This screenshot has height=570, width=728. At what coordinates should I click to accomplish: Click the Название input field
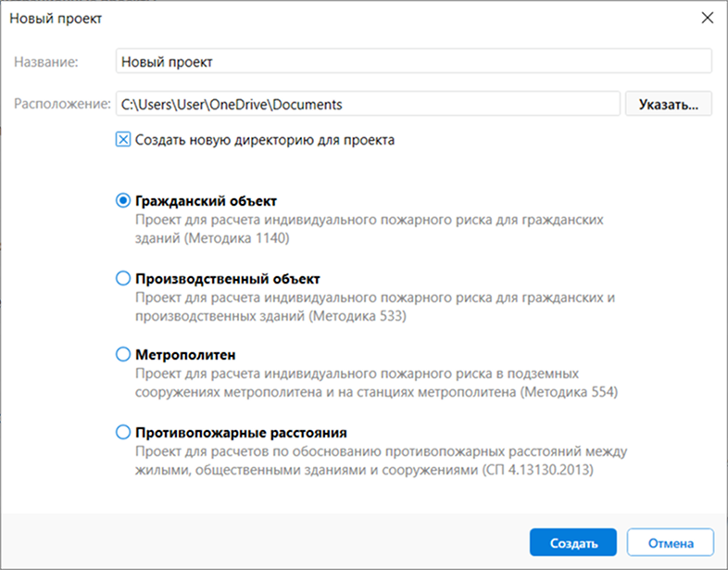(x=414, y=61)
